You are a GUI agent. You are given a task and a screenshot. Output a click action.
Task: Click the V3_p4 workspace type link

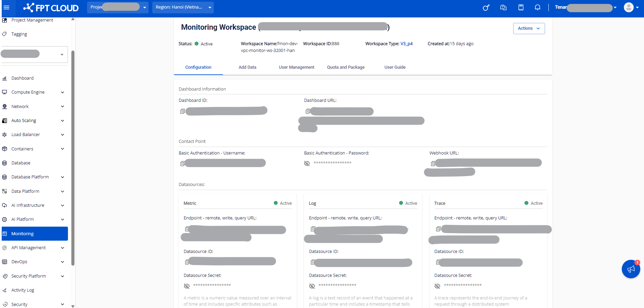pos(406,44)
